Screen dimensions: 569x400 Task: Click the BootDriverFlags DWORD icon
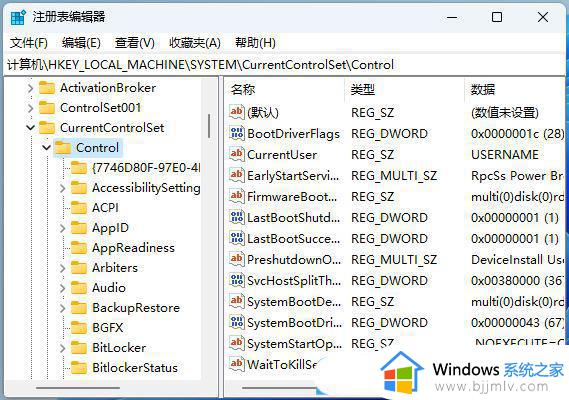tap(237, 134)
